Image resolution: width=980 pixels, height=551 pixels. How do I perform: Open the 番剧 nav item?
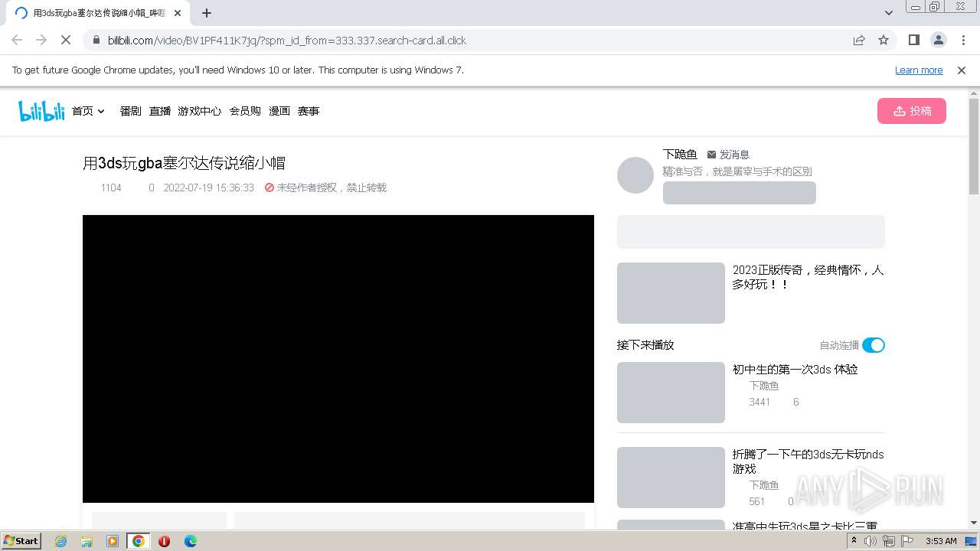click(131, 111)
